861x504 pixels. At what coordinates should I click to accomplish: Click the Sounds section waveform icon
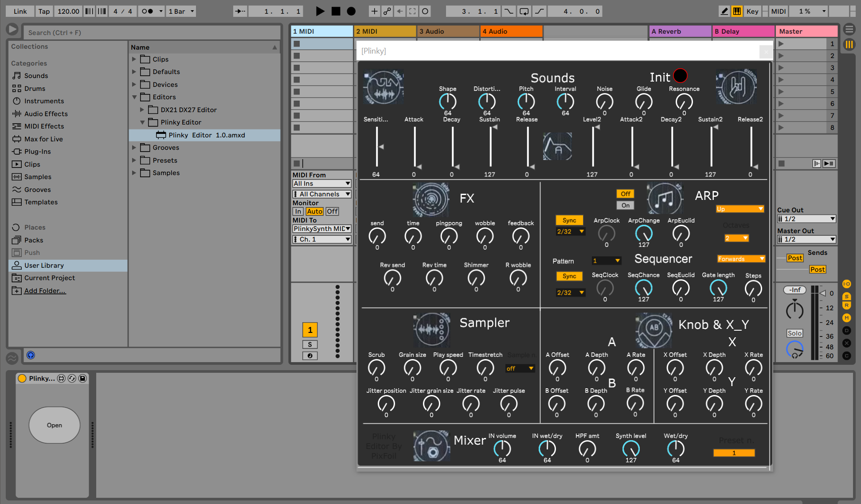click(x=384, y=87)
